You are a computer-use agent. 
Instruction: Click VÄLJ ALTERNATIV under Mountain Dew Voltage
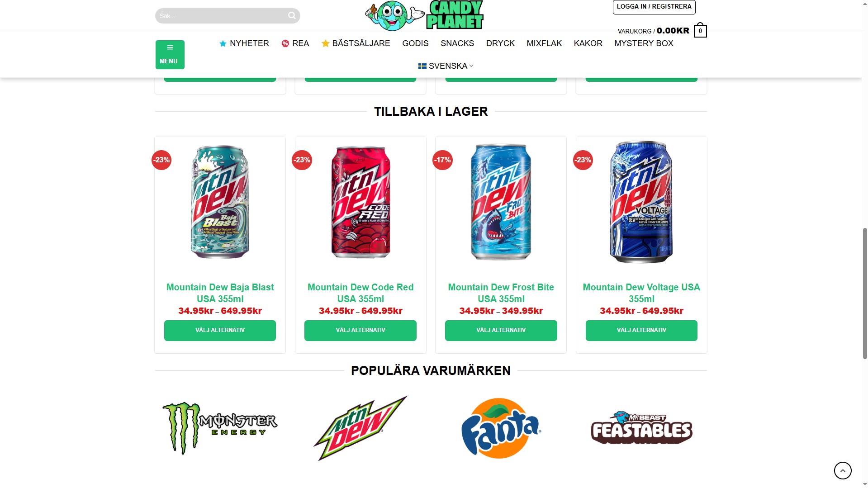(641, 331)
